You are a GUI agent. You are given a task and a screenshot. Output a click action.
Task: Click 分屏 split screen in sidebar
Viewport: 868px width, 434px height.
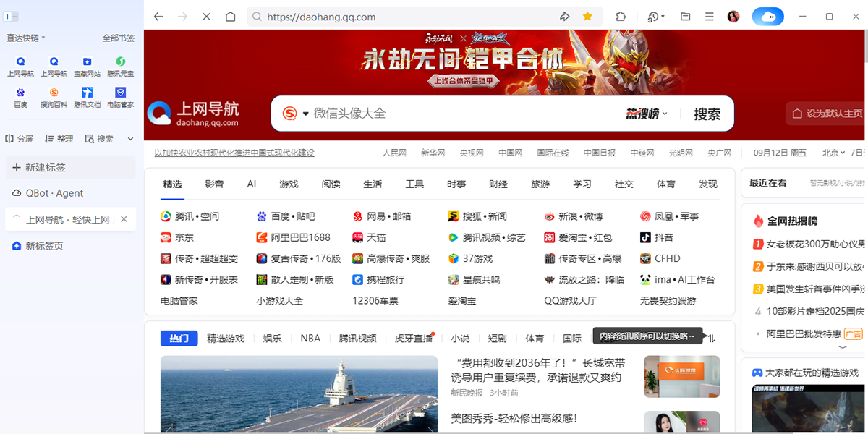20,139
